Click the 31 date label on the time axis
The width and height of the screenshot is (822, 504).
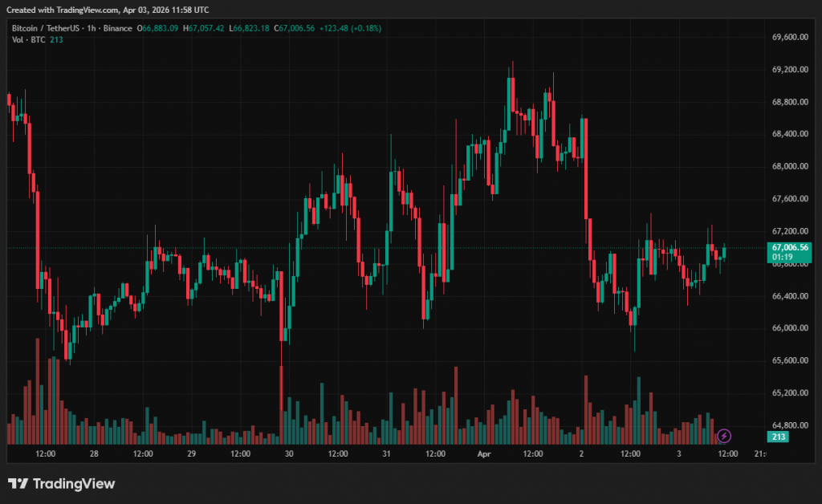click(x=386, y=453)
